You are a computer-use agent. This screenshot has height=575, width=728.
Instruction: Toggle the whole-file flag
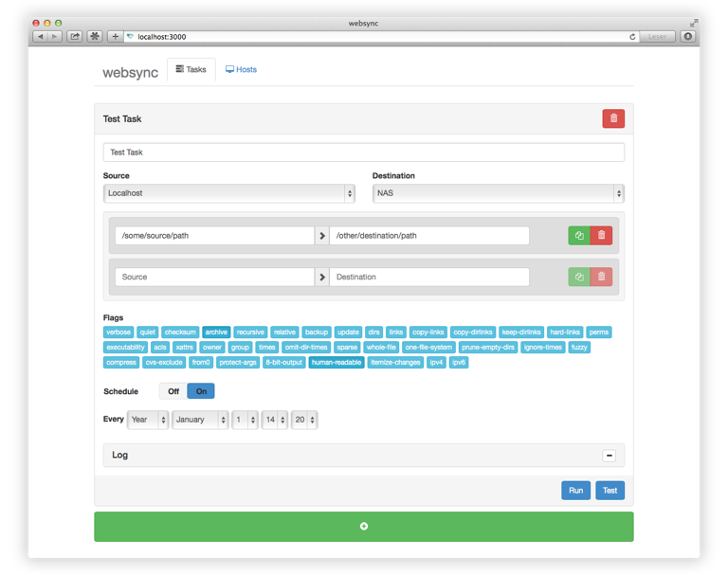381,347
